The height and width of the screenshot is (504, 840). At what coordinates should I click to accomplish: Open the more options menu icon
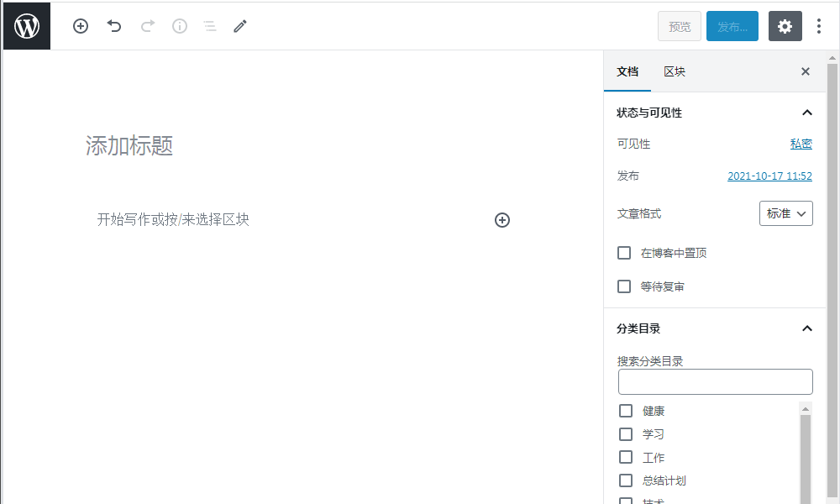tap(819, 26)
